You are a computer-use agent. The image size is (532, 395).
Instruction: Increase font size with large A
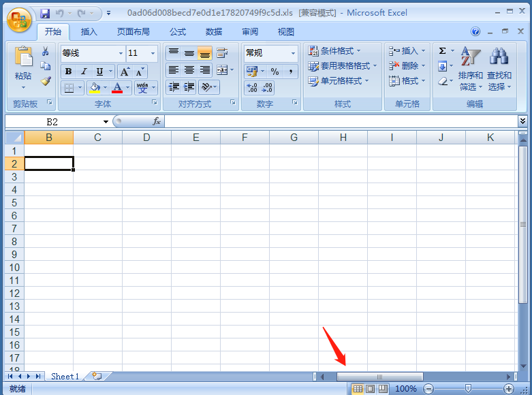pos(125,72)
